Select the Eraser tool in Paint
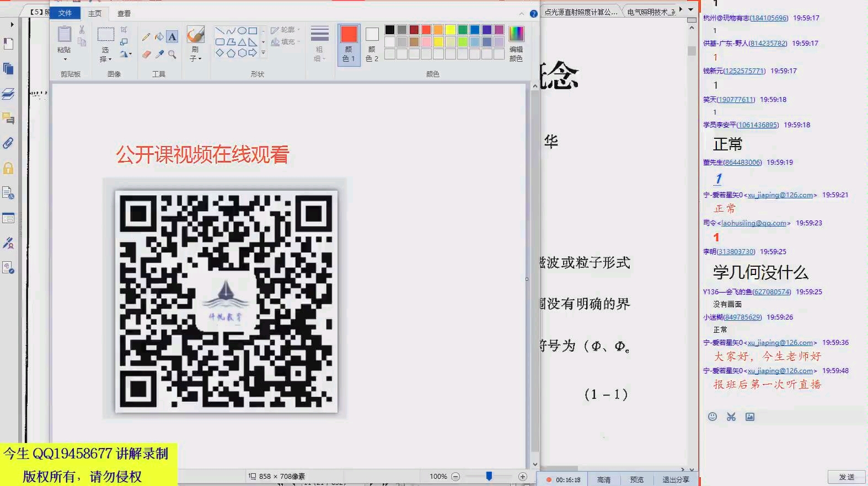This screenshot has width=868, height=486. click(x=146, y=54)
